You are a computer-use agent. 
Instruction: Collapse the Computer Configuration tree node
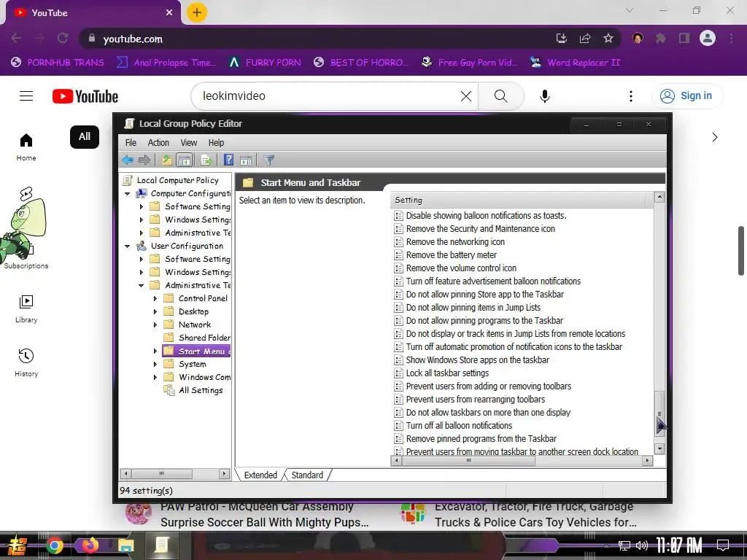[127, 194]
